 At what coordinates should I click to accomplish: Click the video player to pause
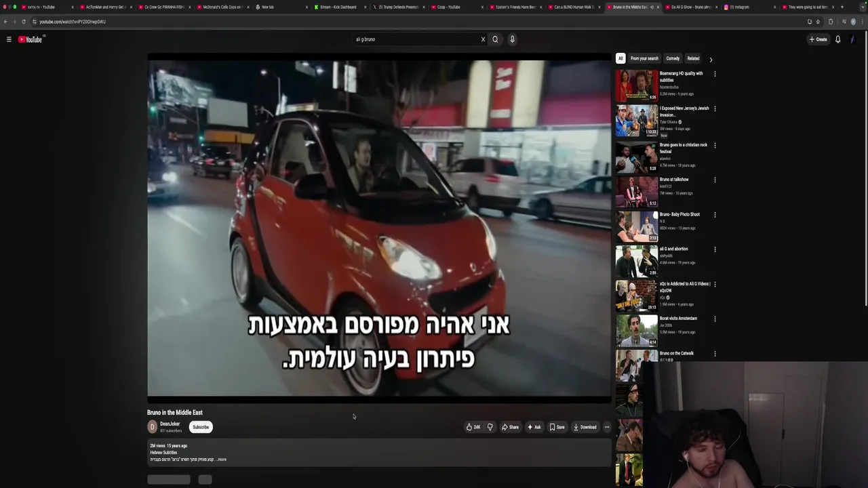click(379, 228)
